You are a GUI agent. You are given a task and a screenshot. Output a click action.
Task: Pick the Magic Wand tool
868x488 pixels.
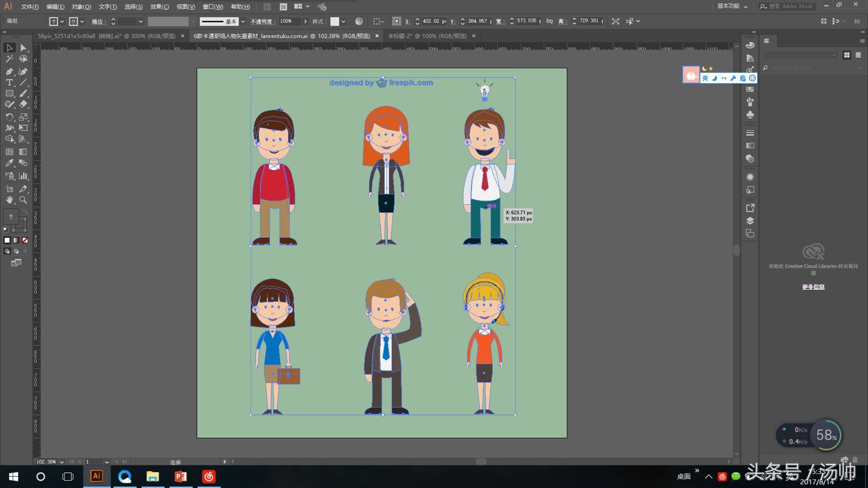(10, 59)
